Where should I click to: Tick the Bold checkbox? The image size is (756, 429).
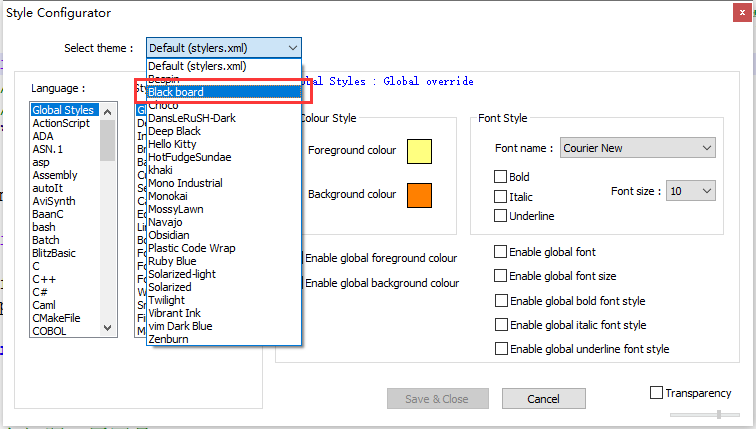click(500, 176)
